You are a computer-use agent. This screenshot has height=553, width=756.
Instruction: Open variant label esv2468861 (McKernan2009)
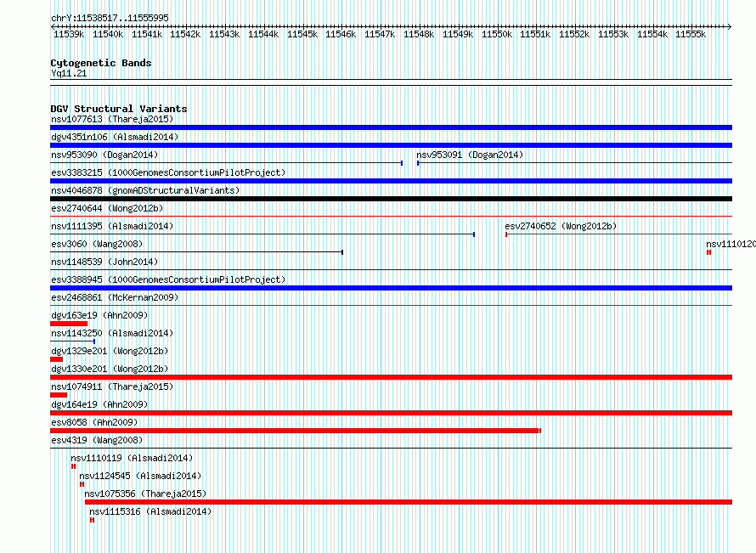[115, 297]
